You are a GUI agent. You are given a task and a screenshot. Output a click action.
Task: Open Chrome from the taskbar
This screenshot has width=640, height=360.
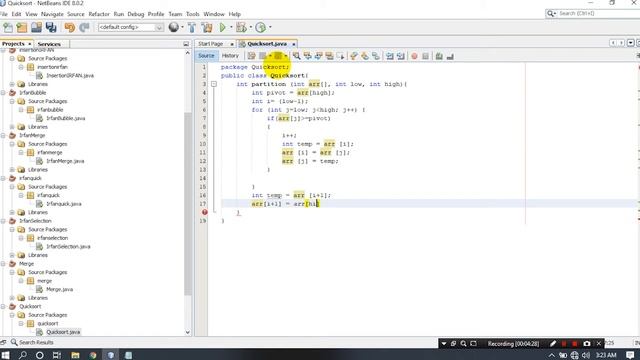click(93, 355)
